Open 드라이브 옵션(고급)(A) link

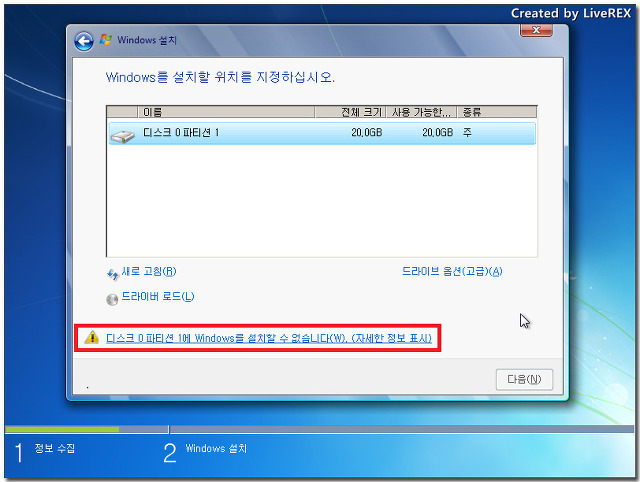[x=452, y=271]
